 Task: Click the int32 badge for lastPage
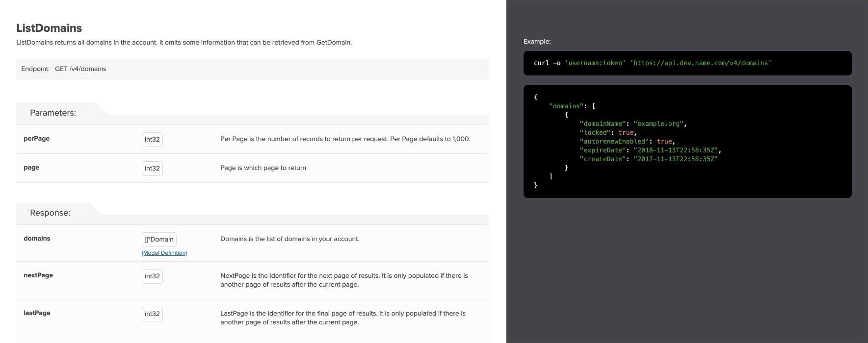pos(152,314)
